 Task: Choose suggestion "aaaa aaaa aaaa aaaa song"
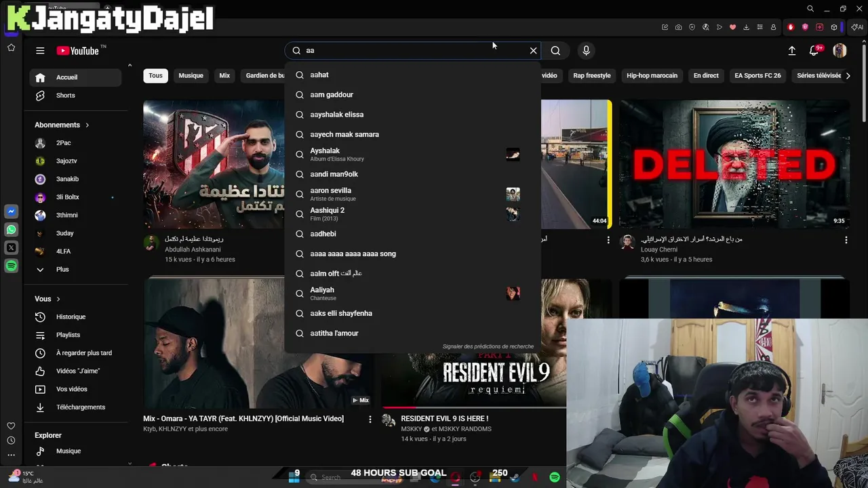[x=412, y=253]
